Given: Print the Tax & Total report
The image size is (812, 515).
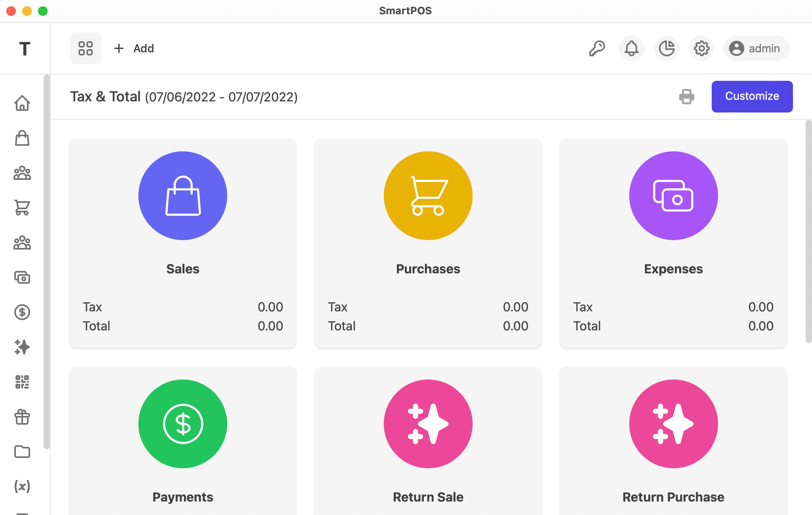Looking at the screenshot, I should (686, 97).
